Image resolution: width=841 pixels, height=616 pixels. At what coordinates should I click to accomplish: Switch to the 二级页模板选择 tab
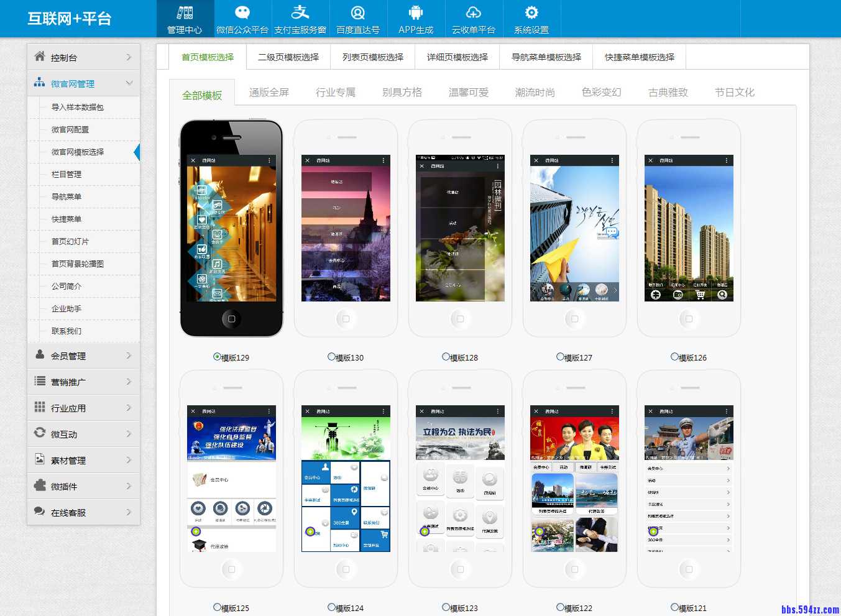(x=288, y=57)
